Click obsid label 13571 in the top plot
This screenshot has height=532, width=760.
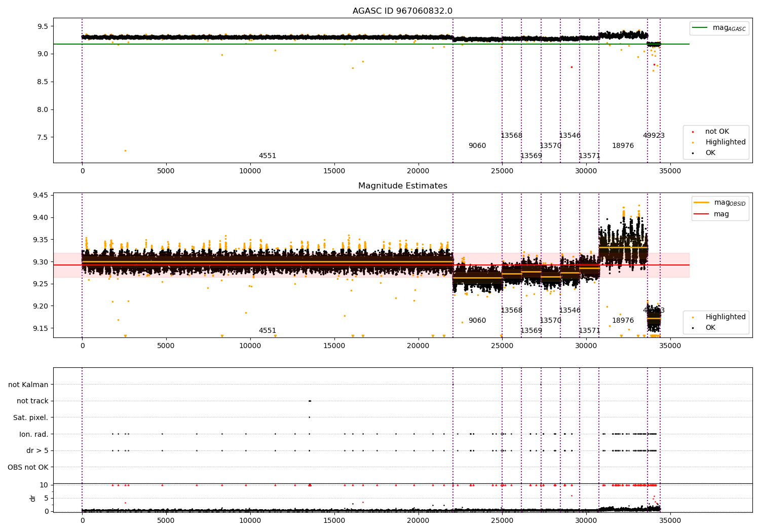pyautogui.click(x=589, y=156)
